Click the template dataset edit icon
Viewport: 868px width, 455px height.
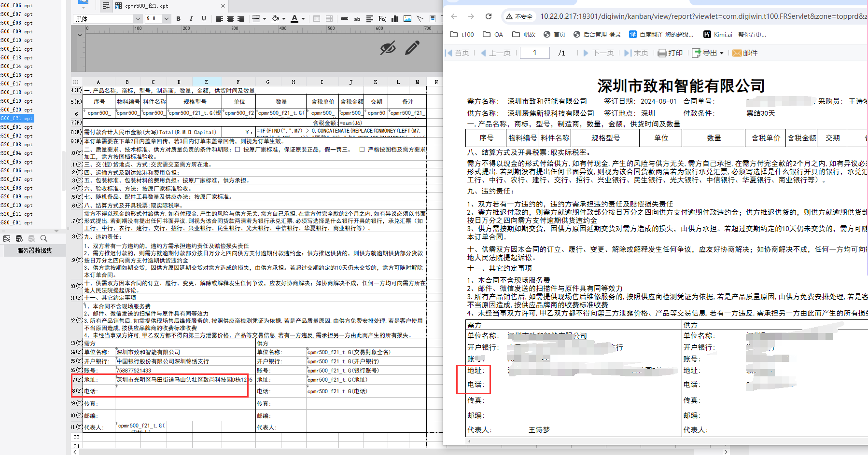click(7, 238)
